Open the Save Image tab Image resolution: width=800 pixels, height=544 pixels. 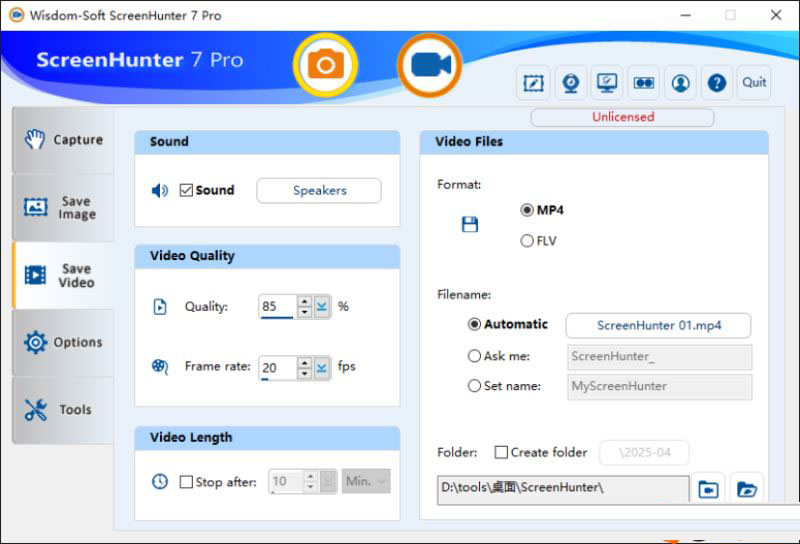click(63, 208)
